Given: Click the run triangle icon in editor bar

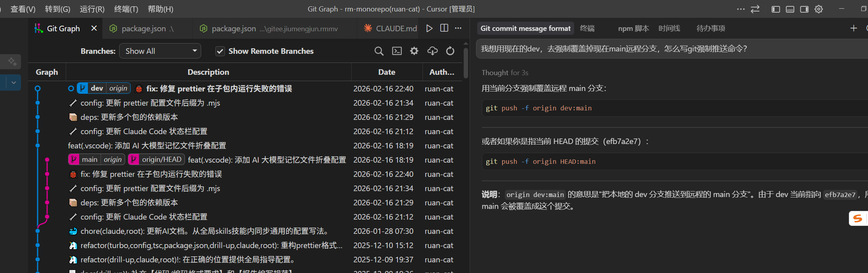Looking at the screenshot, I should tap(429, 28).
